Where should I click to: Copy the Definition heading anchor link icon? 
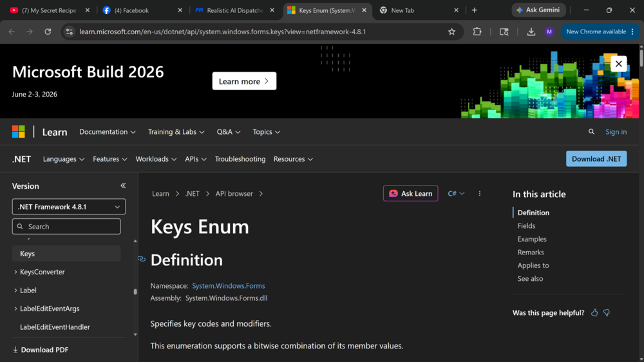[142, 259]
